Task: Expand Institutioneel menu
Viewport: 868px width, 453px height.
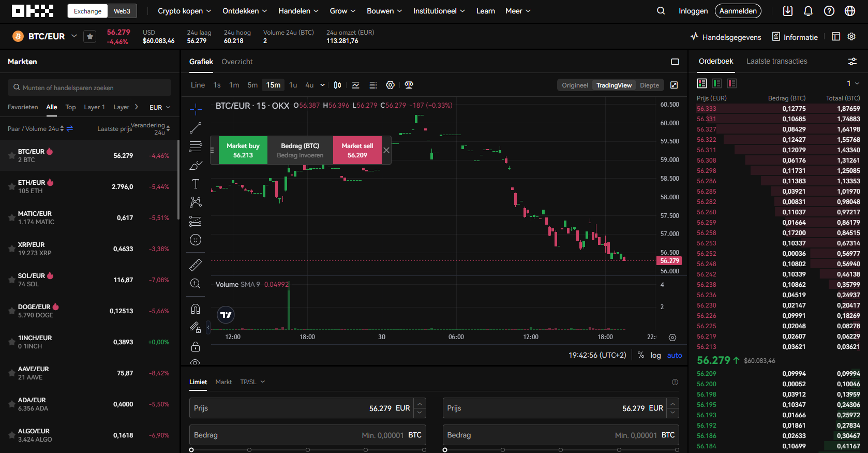Action: [439, 11]
